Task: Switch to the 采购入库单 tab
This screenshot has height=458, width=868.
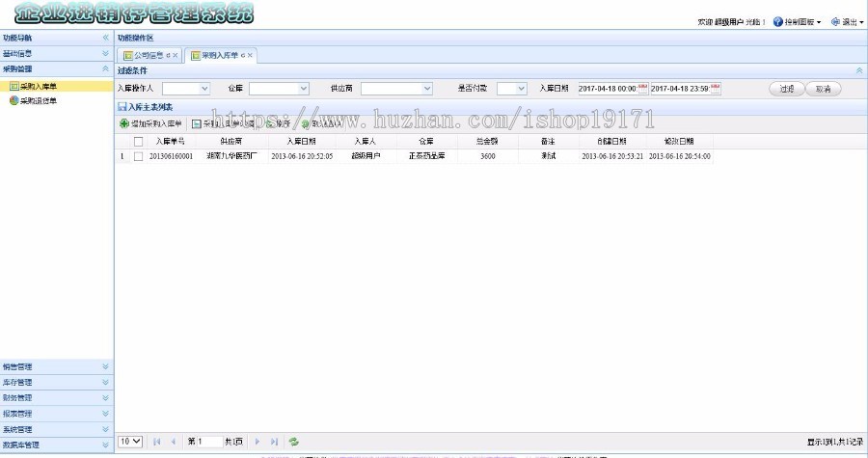Action: coord(219,55)
